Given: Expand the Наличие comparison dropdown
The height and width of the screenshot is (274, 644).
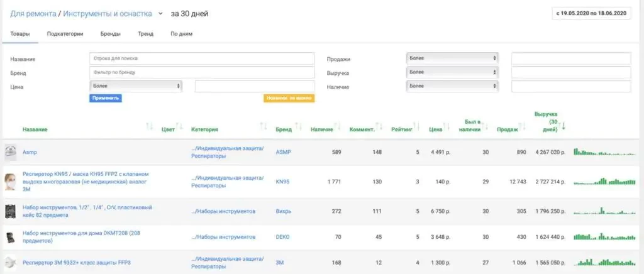Looking at the screenshot, I should click(x=453, y=86).
